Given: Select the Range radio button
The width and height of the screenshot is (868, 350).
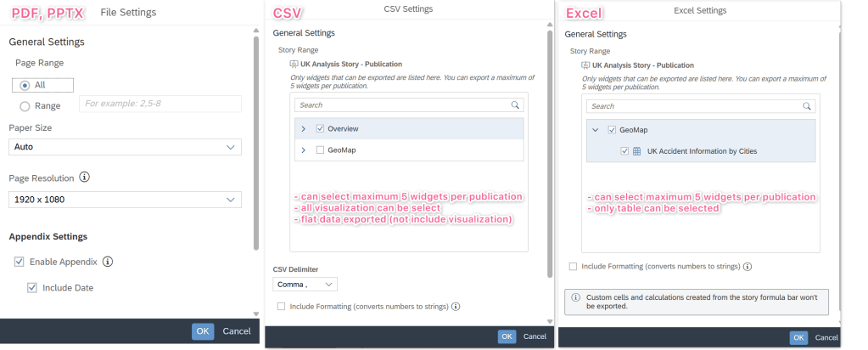Looking at the screenshot, I should point(25,106).
